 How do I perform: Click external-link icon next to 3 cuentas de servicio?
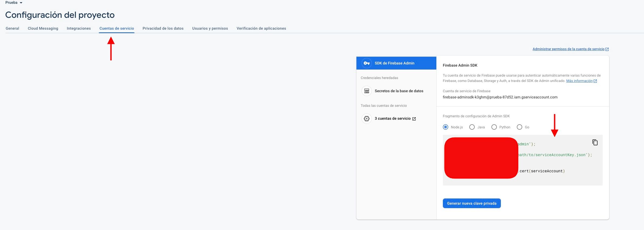[x=414, y=119]
